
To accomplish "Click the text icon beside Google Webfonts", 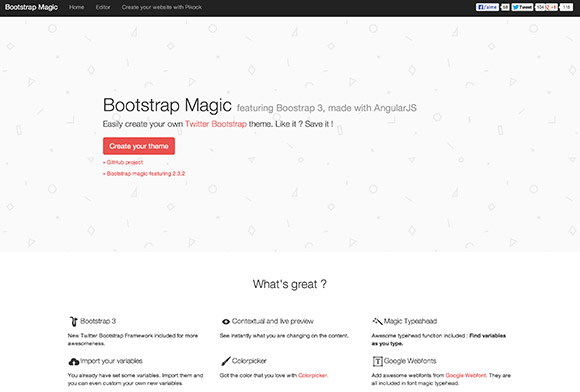I will 377,361.
